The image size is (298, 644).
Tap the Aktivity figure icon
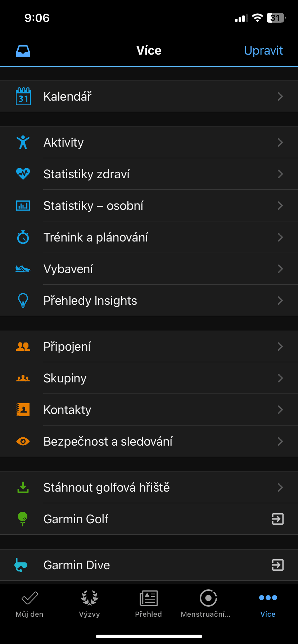tap(23, 142)
